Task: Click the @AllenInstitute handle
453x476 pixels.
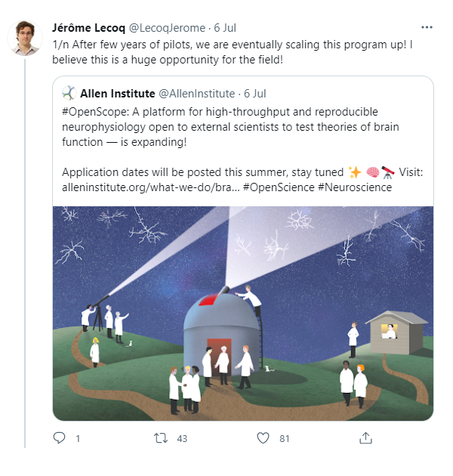Action: [196, 94]
